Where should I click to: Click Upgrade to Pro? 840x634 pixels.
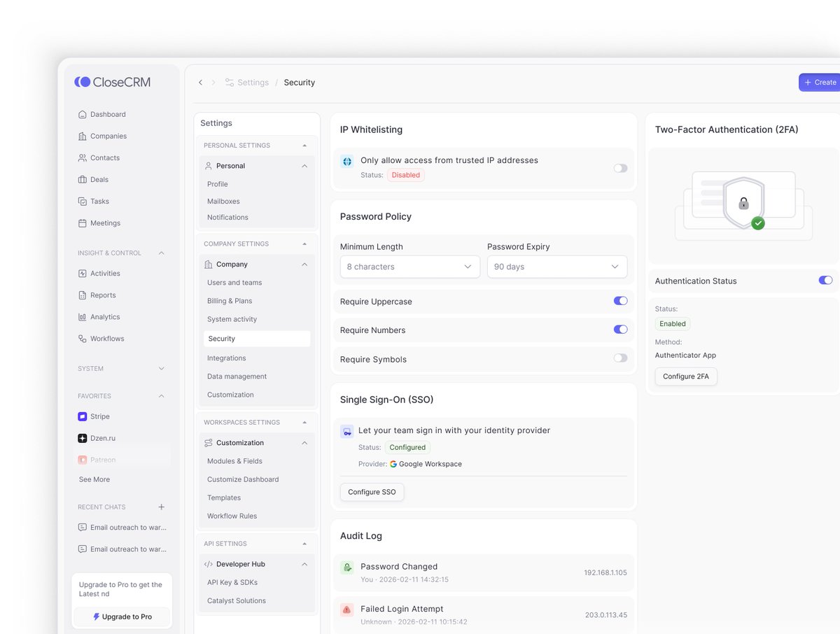(x=121, y=617)
